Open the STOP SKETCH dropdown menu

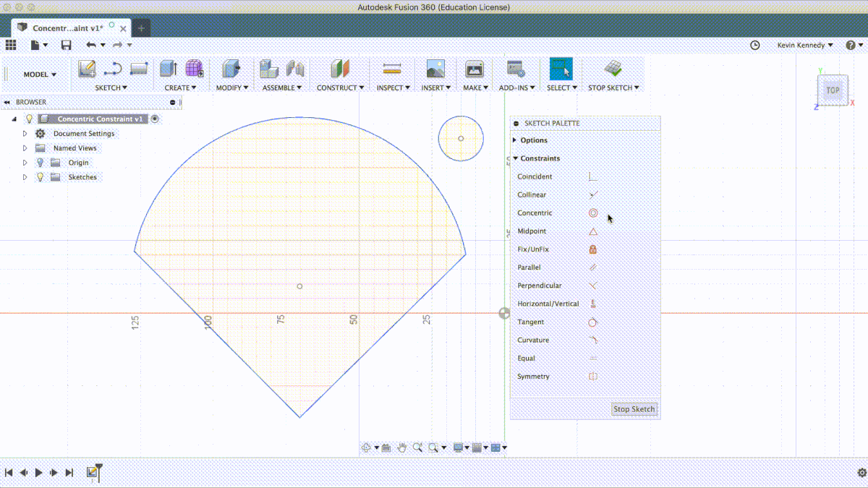[613, 87]
